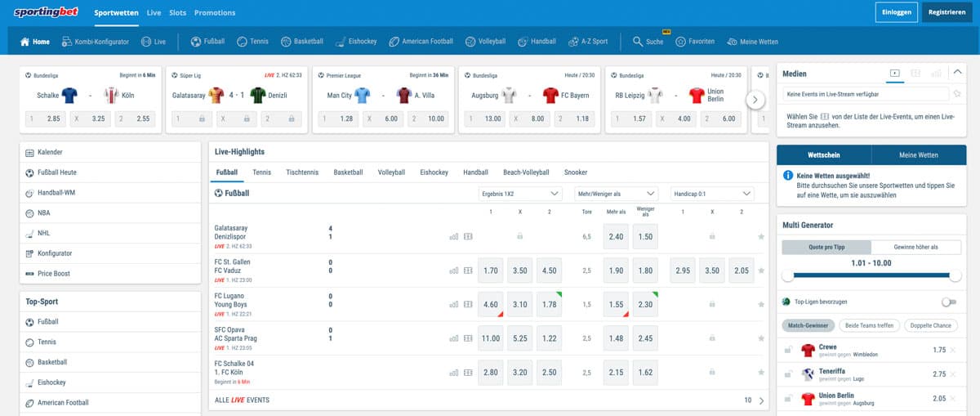The image size is (980, 416).
Task: Open Tennis in the top navigation bar
Action: (252, 42)
